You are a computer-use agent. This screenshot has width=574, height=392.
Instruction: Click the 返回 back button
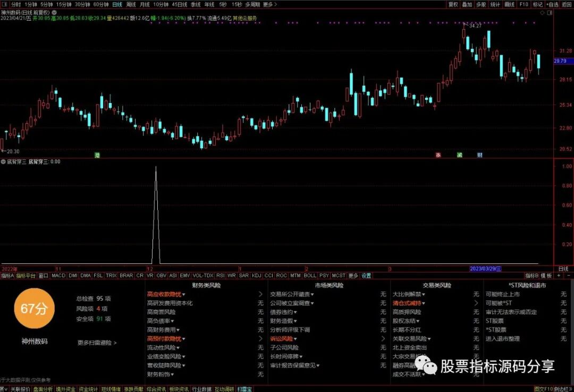(x=567, y=4)
